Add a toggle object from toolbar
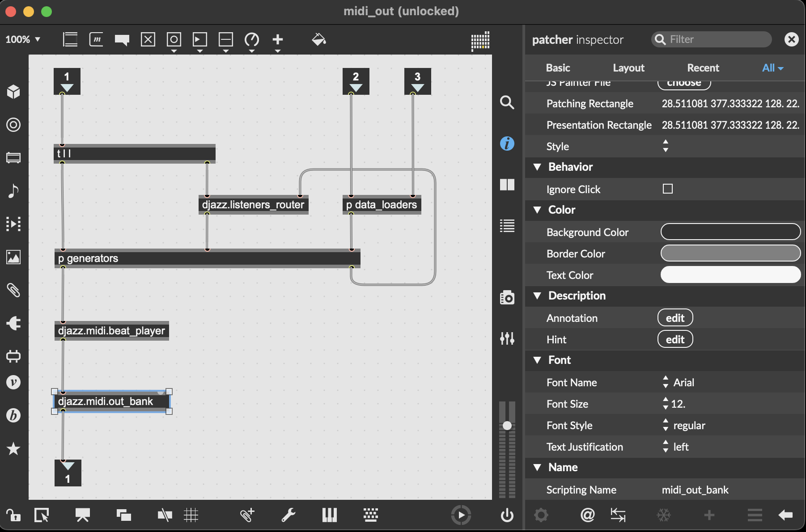Viewport: 806px width, 532px height. click(148, 40)
